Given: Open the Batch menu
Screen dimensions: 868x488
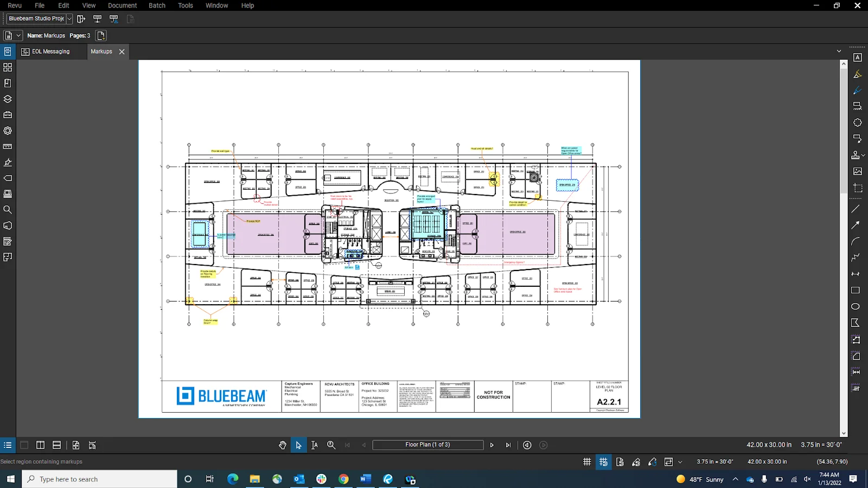Looking at the screenshot, I should 157,5.
